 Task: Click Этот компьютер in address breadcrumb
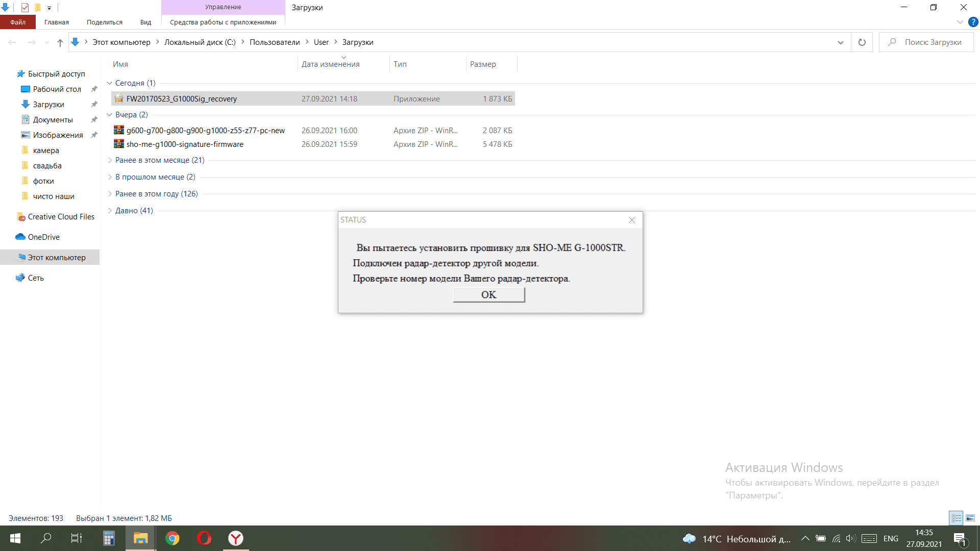(x=121, y=42)
